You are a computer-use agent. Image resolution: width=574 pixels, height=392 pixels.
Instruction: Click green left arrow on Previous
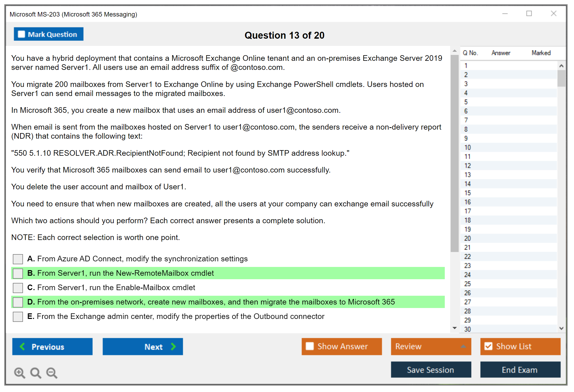[x=23, y=346]
